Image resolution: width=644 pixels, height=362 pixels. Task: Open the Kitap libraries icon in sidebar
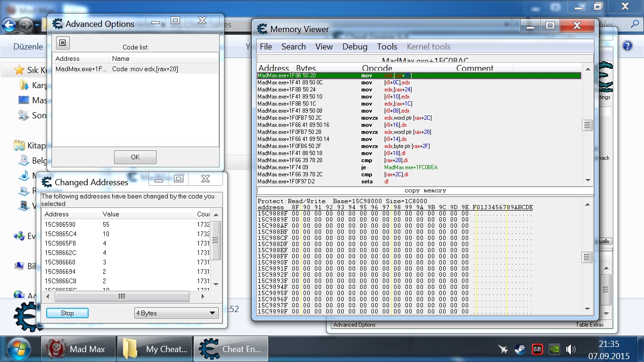(19, 145)
